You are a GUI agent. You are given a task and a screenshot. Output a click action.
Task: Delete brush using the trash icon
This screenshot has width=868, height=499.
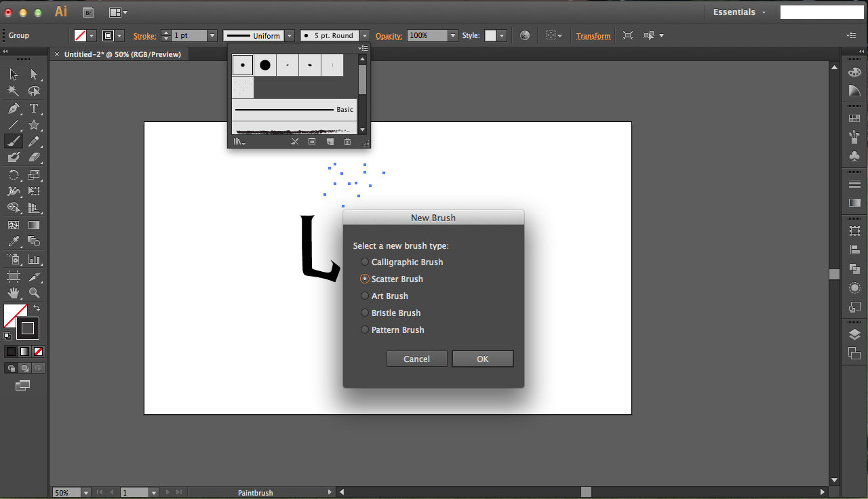click(347, 142)
